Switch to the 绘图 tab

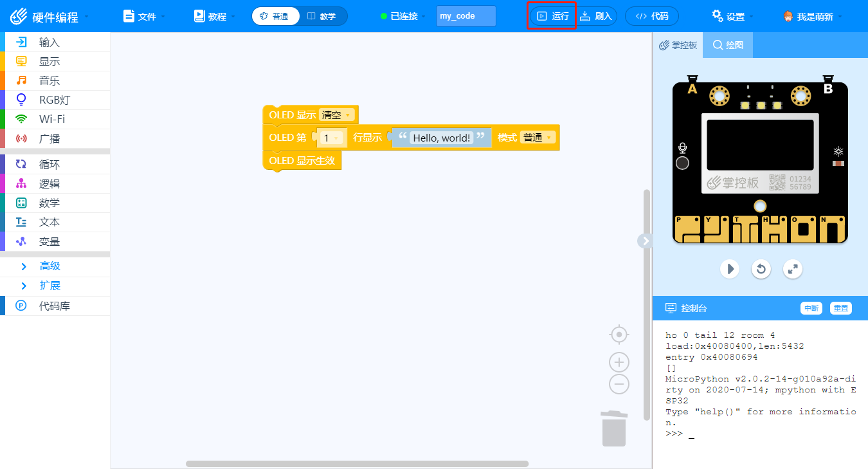pyautogui.click(x=728, y=45)
